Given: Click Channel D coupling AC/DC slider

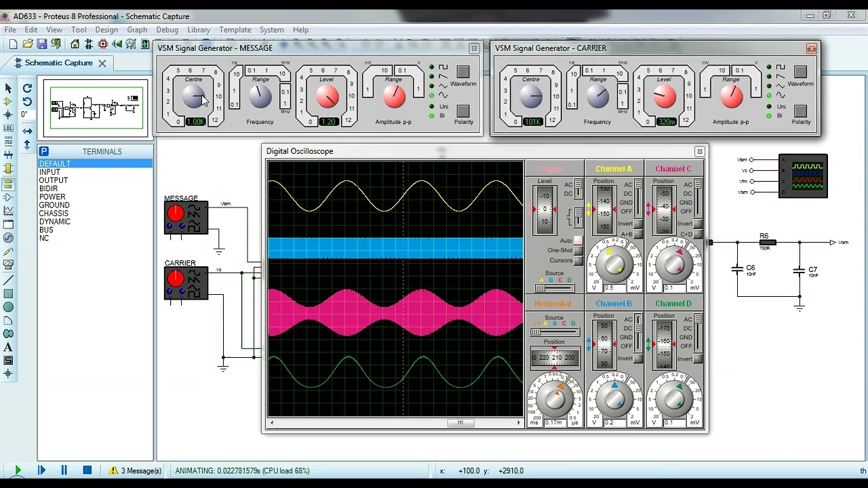Looking at the screenshot, I should pos(698,333).
